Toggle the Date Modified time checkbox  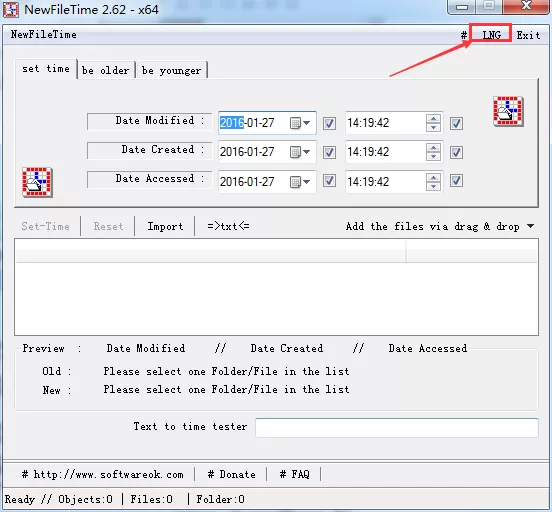[x=457, y=123]
